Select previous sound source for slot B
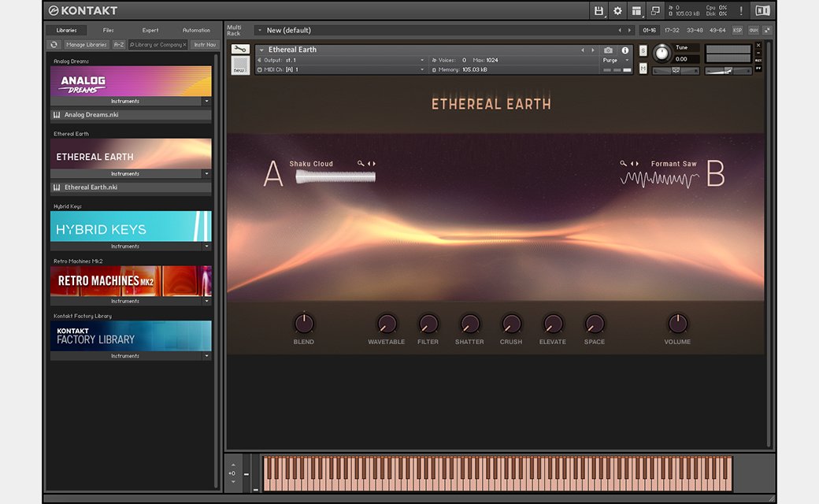Screen dimensions: 819x504 point(632,164)
